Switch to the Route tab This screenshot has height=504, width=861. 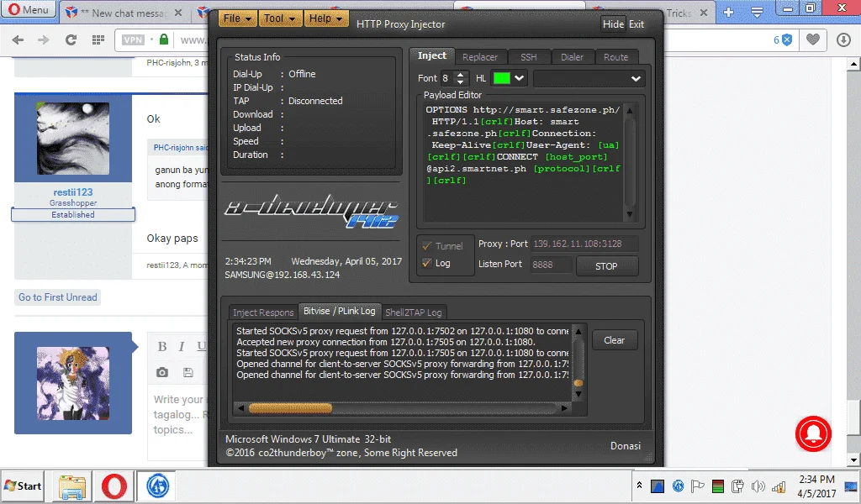[x=615, y=57]
